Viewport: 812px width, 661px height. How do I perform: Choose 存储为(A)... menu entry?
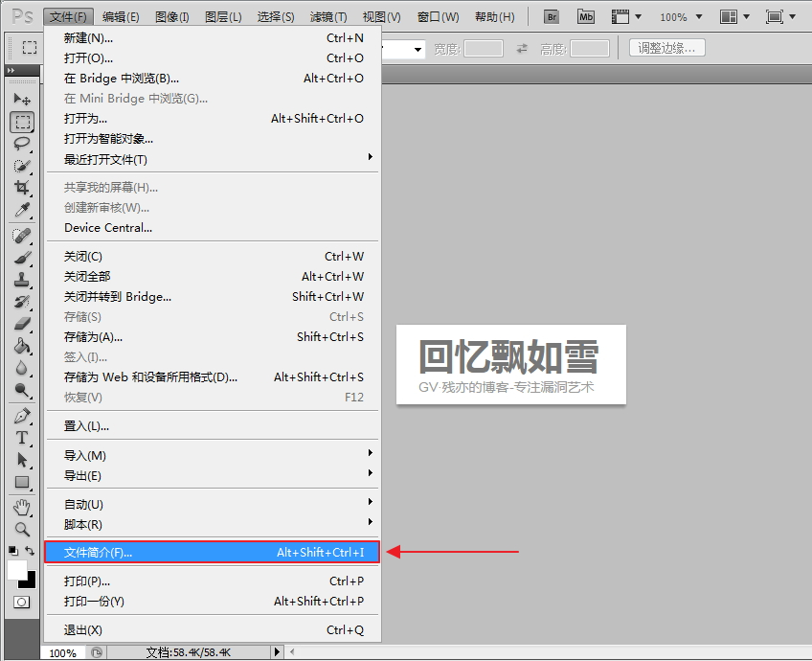(213, 336)
